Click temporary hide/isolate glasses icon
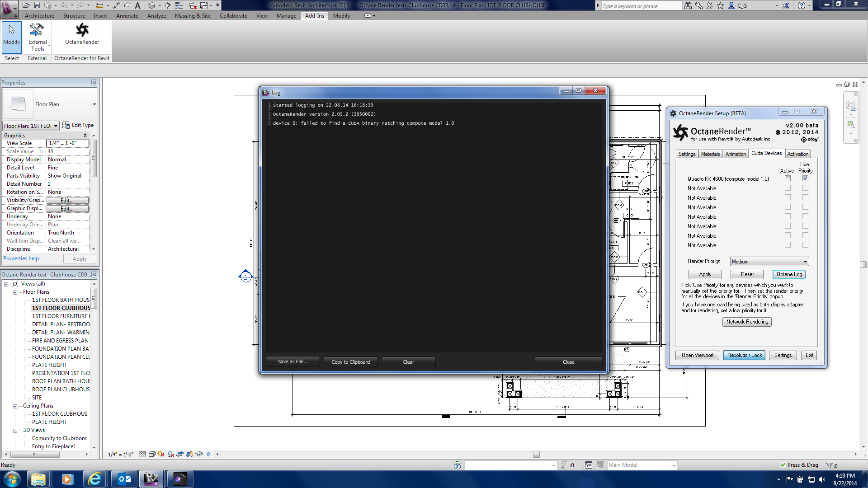 (199, 454)
